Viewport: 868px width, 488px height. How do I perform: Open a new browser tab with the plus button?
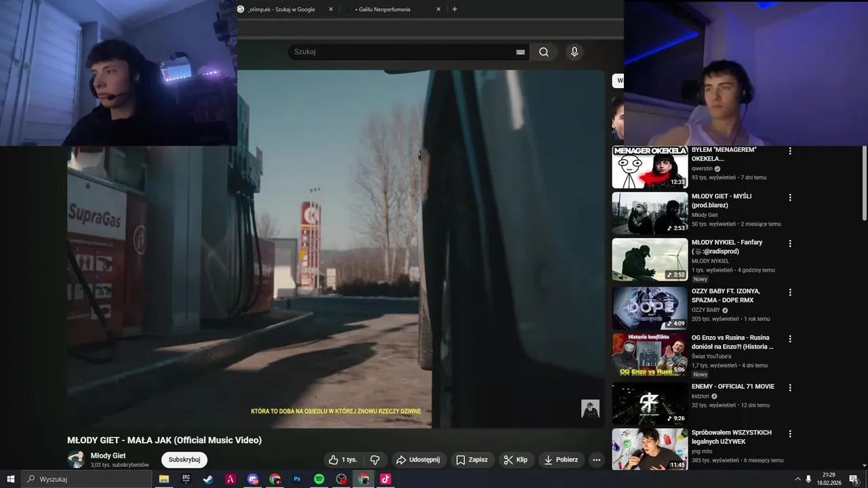tap(454, 9)
